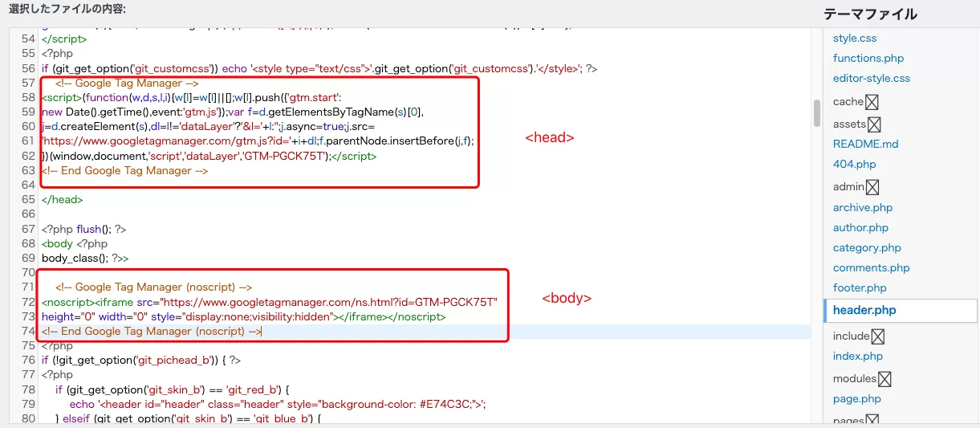
Task: Open the cache folder entry
Action: pos(848,102)
